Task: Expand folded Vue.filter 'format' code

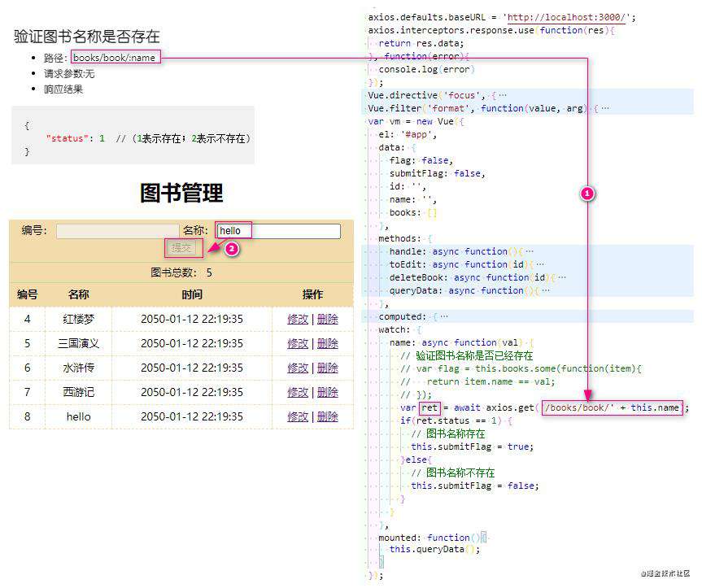Action: click(x=605, y=108)
